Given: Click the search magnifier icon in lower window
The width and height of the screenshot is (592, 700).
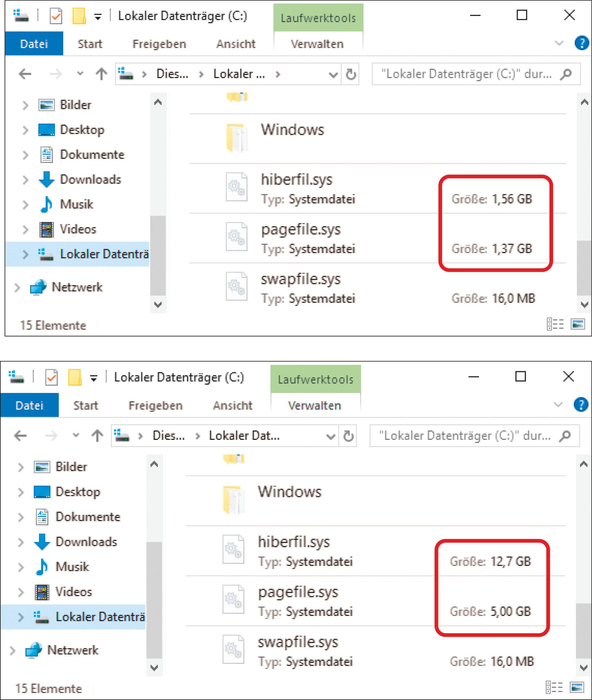Looking at the screenshot, I should [565, 436].
